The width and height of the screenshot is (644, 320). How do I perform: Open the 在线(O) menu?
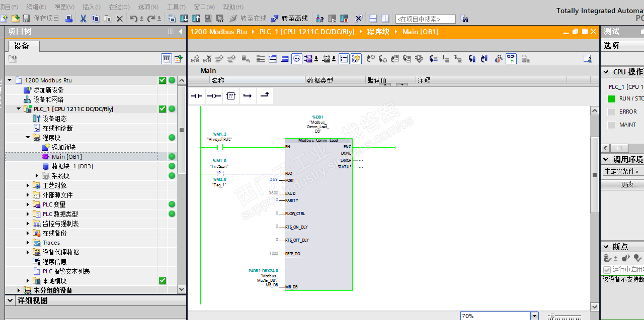(x=119, y=7)
